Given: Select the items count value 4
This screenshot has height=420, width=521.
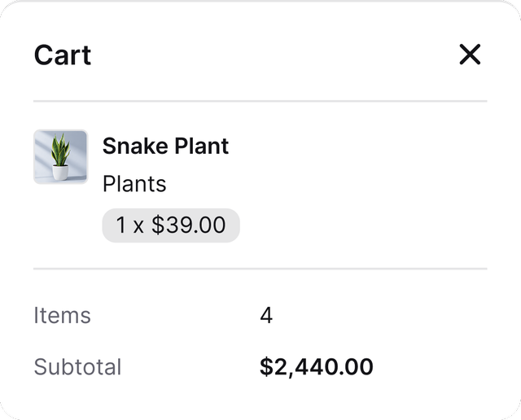Looking at the screenshot, I should click(266, 316).
